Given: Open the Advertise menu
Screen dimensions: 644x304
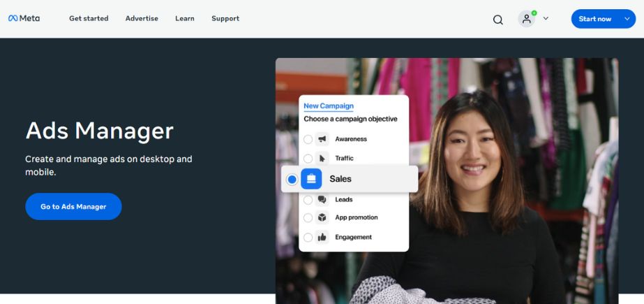Looking at the screenshot, I should [x=142, y=18].
